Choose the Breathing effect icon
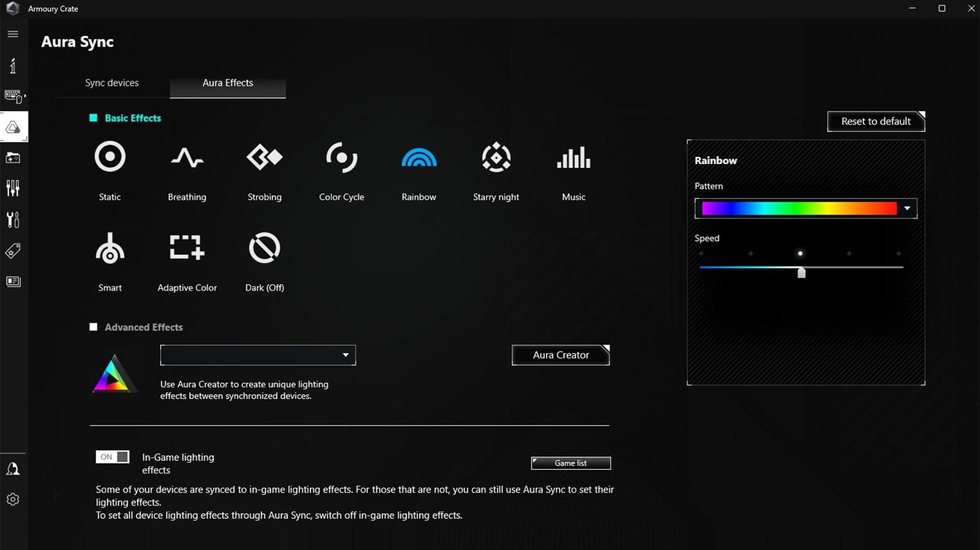 coord(187,157)
